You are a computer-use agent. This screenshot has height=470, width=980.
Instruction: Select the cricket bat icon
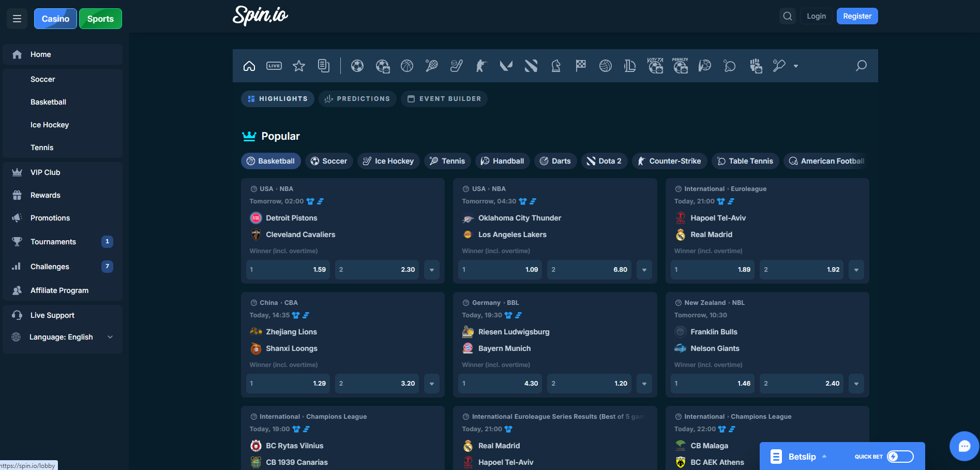[779, 66]
